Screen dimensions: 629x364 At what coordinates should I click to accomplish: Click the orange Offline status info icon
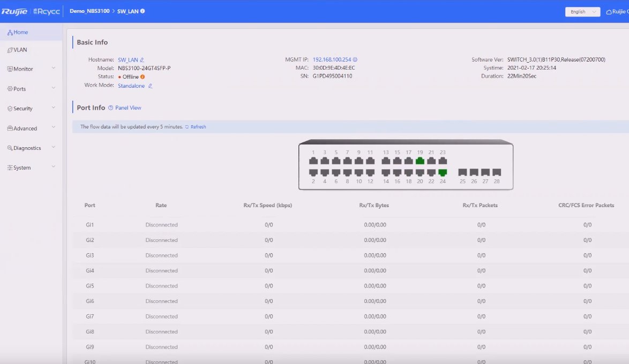(143, 77)
